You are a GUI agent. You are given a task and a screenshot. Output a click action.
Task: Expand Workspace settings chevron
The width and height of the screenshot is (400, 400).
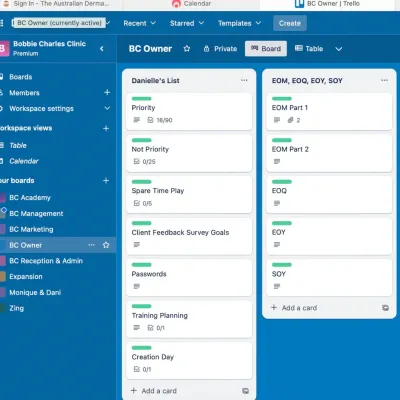[107, 108]
